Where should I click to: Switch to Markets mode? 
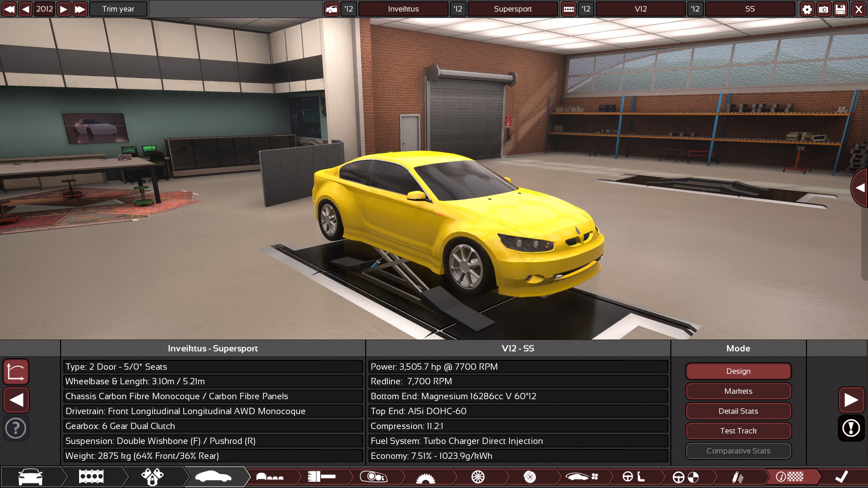(738, 391)
